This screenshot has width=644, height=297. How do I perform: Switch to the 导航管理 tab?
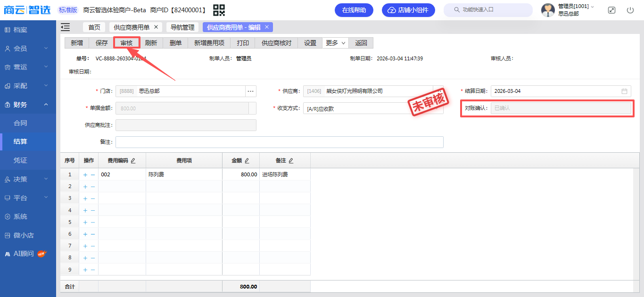tap(182, 27)
